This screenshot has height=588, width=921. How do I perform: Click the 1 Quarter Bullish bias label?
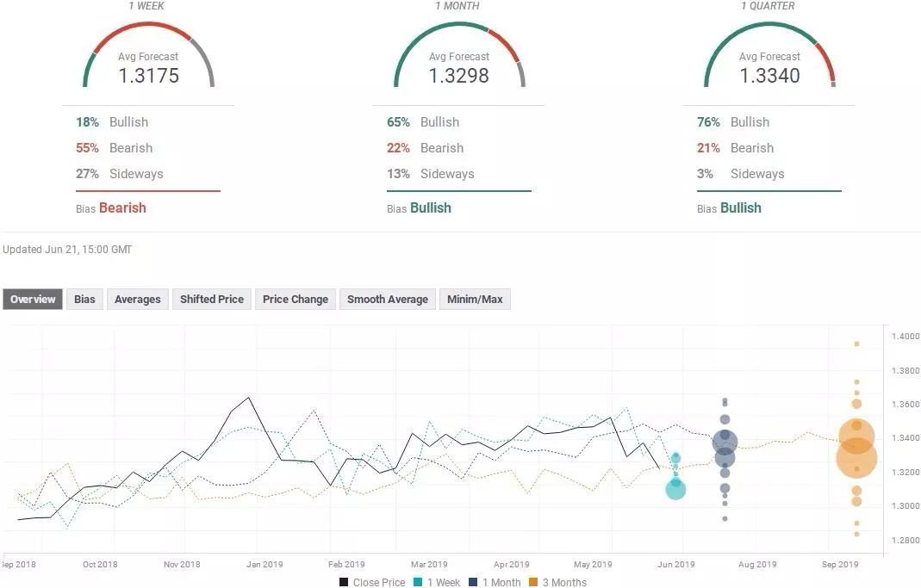pyautogui.click(x=740, y=207)
